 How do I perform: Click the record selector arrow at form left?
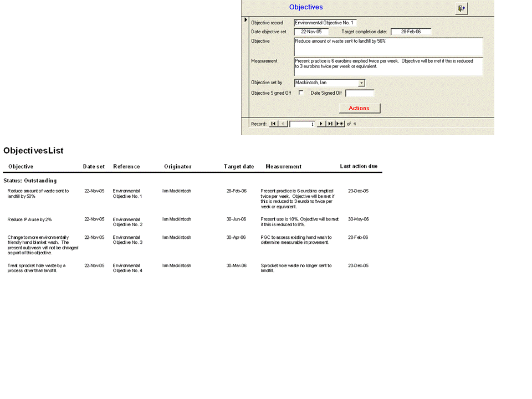[x=246, y=21]
